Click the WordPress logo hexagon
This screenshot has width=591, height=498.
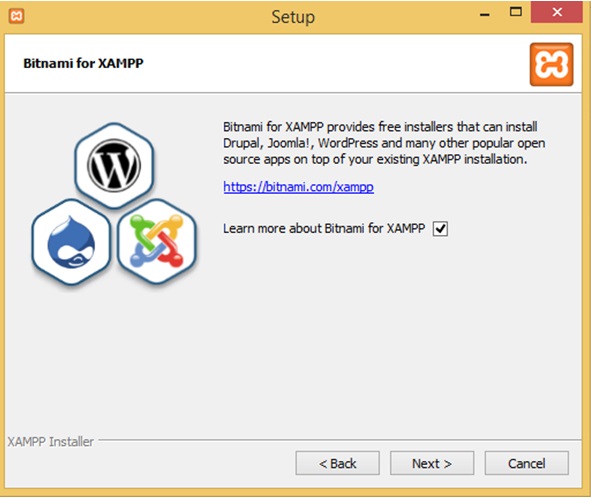[114, 165]
